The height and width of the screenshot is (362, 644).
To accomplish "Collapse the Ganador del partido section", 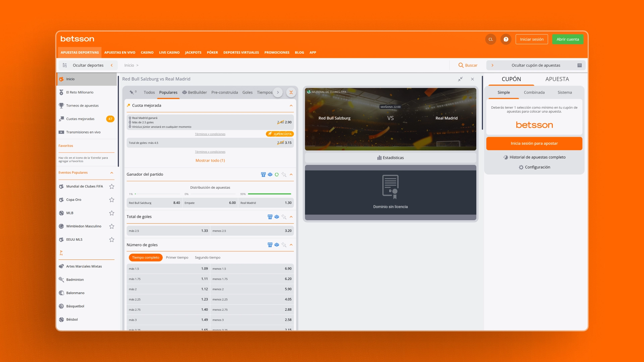I will tap(291, 175).
